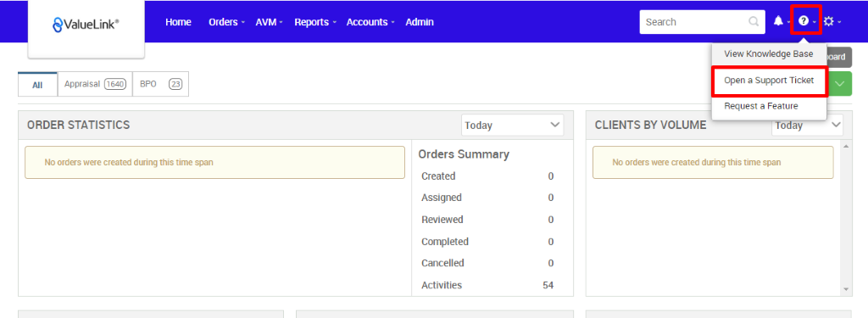
Task: Click the Assigned count row
Action: pyautogui.click(x=487, y=198)
